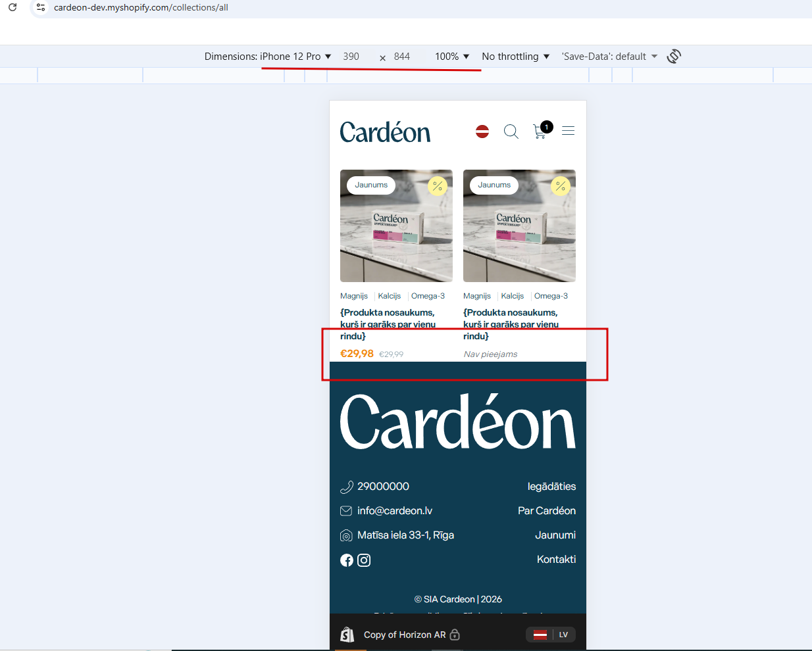
Task: Open LV language switcher in preview bar
Action: pyautogui.click(x=551, y=635)
